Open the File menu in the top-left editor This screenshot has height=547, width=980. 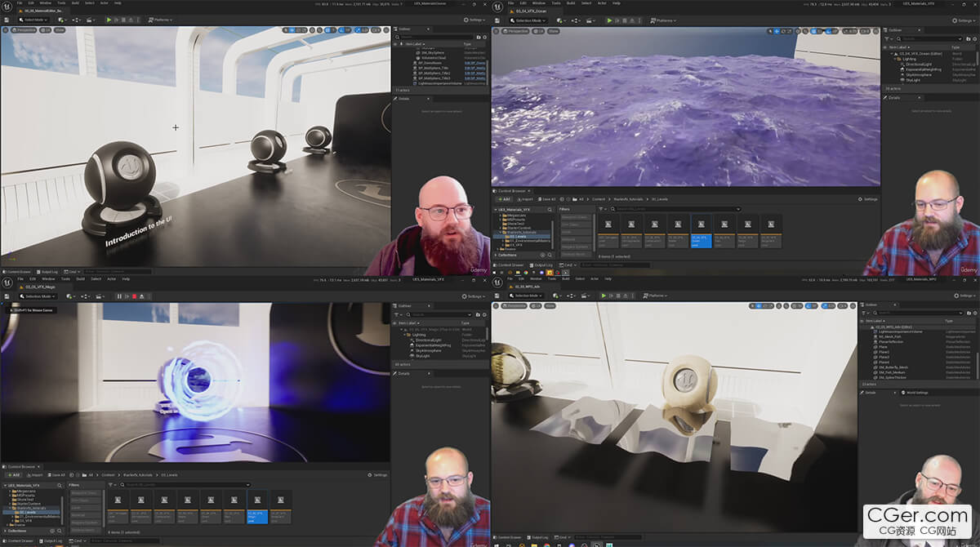(19, 2)
